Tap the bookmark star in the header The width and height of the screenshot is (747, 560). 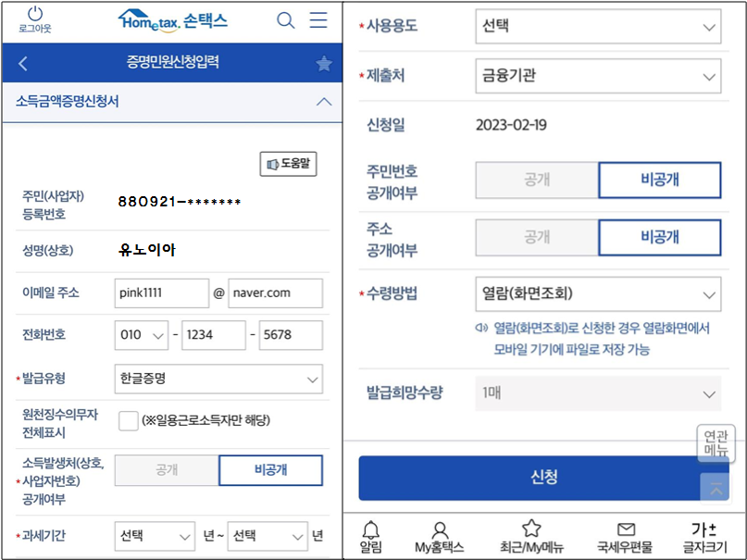322,63
